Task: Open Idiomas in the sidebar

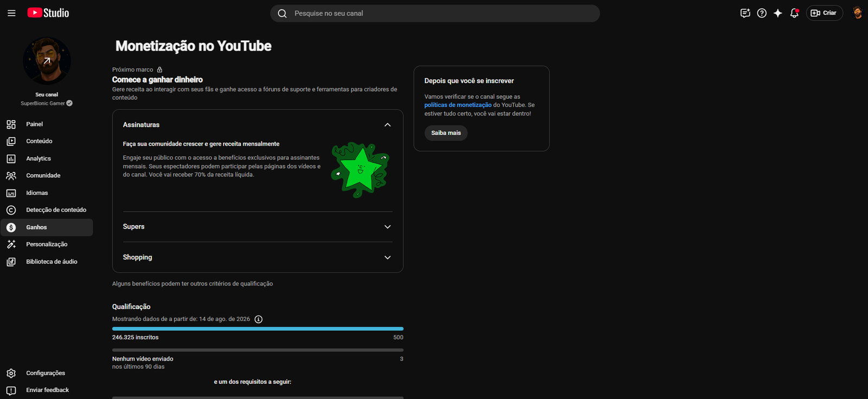Action: 47,193
